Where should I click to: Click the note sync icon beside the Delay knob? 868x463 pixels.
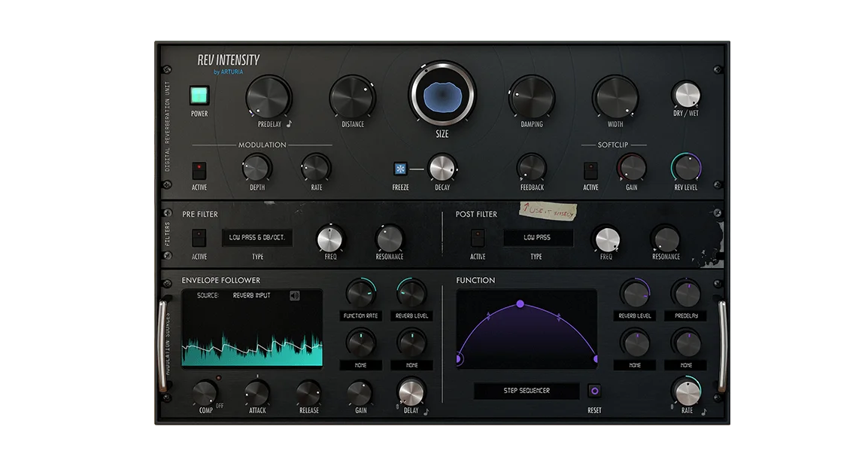(x=426, y=412)
